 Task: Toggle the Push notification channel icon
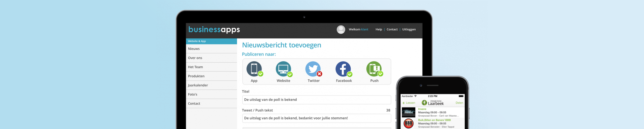click(374, 69)
